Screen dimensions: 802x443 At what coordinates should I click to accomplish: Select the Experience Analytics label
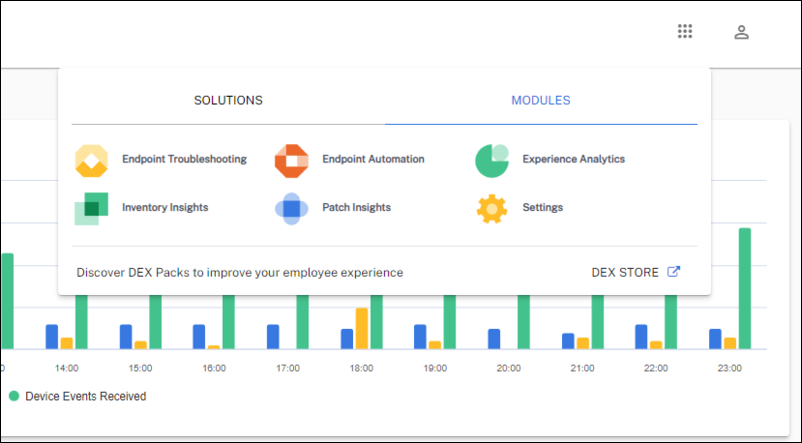[x=573, y=159]
